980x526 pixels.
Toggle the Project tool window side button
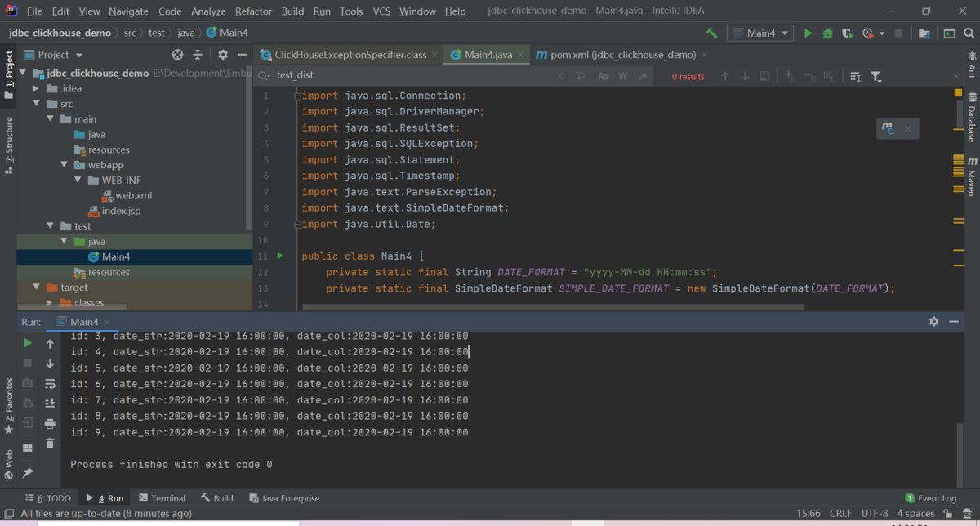point(8,75)
